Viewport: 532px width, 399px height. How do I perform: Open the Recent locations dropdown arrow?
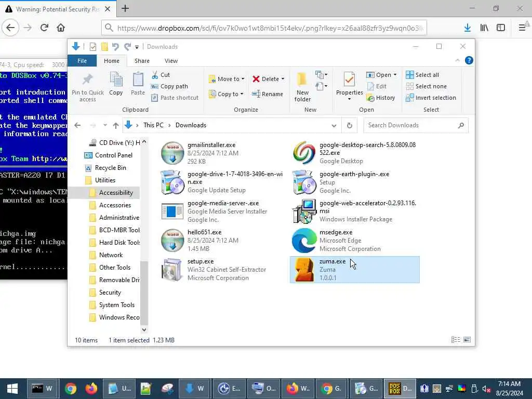[x=105, y=125]
